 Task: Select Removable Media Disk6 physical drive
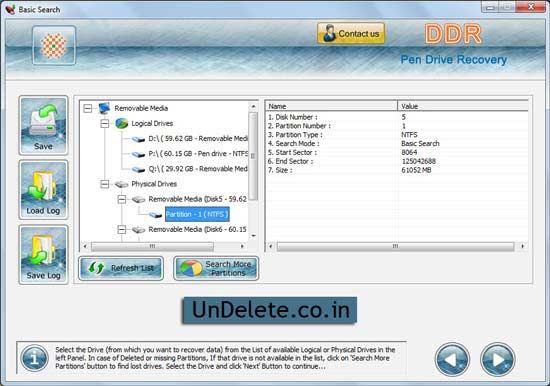(197, 229)
